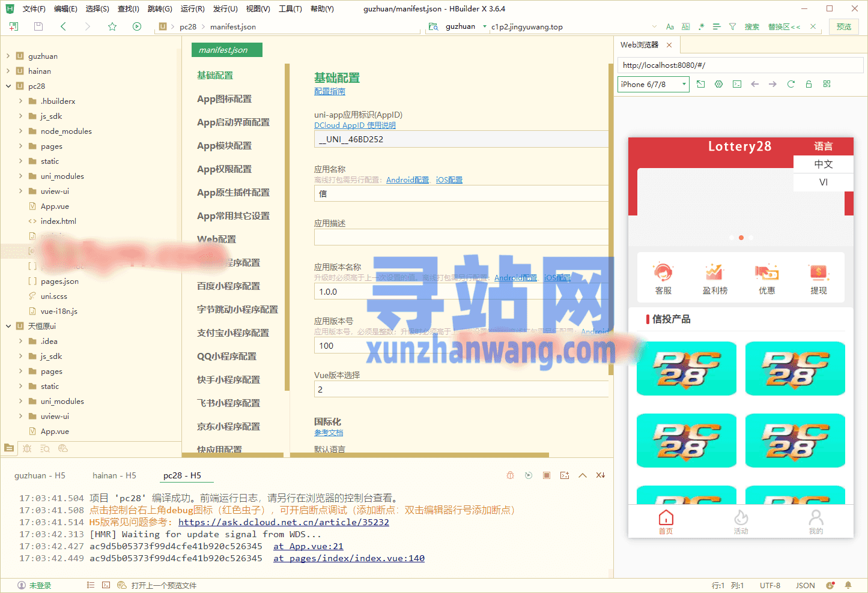Collapse the console with the up chevron
Screen dimensions: 868x593
pos(583,475)
